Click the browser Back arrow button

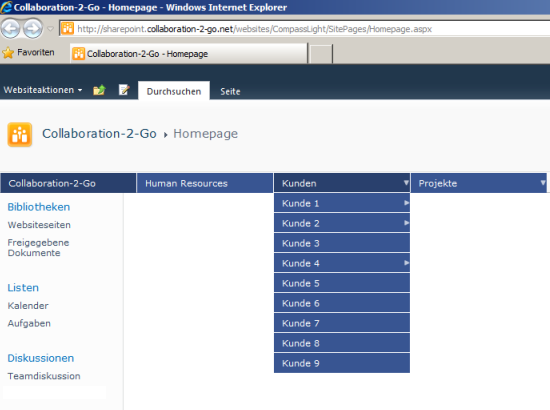click(x=11, y=28)
